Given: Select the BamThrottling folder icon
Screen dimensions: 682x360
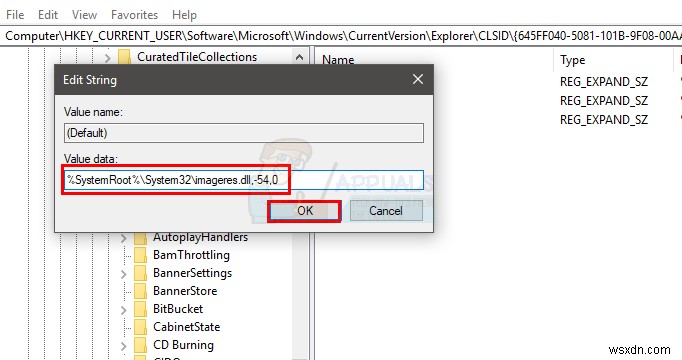Looking at the screenshot, I should pos(140,255).
